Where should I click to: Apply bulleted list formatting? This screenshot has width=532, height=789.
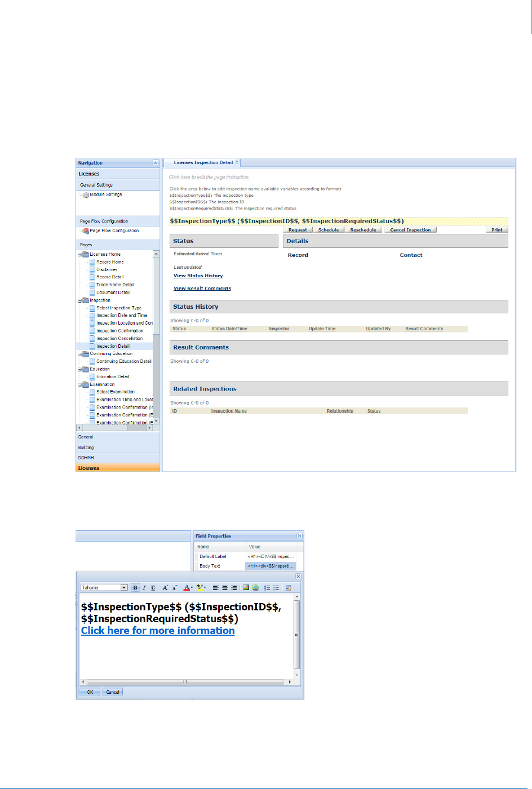[276, 587]
